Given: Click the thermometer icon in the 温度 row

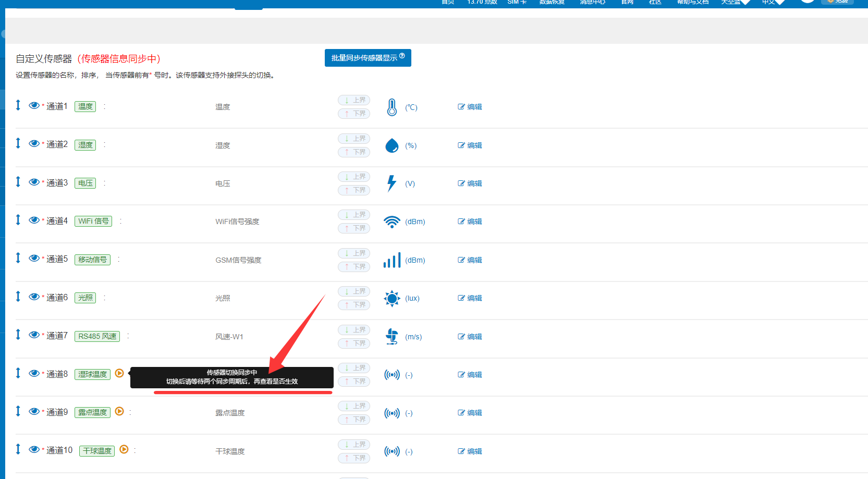Looking at the screenshot, I should point(392,107).
